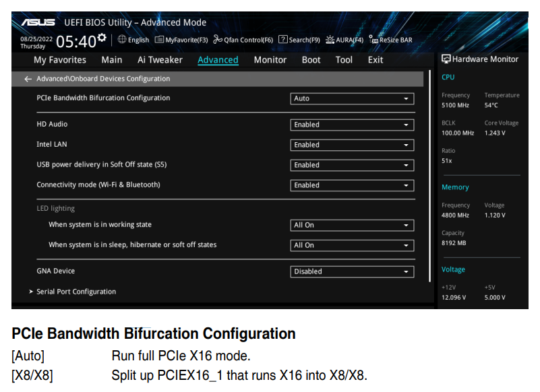Click the 1.243 V core voltage value

pyautogui.click(x=495, y=133)
